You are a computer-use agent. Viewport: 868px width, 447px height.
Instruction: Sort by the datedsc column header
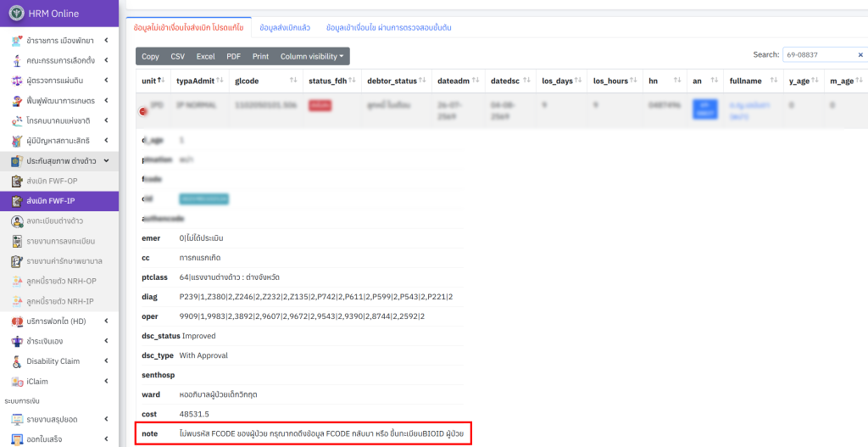click(510, 81)
